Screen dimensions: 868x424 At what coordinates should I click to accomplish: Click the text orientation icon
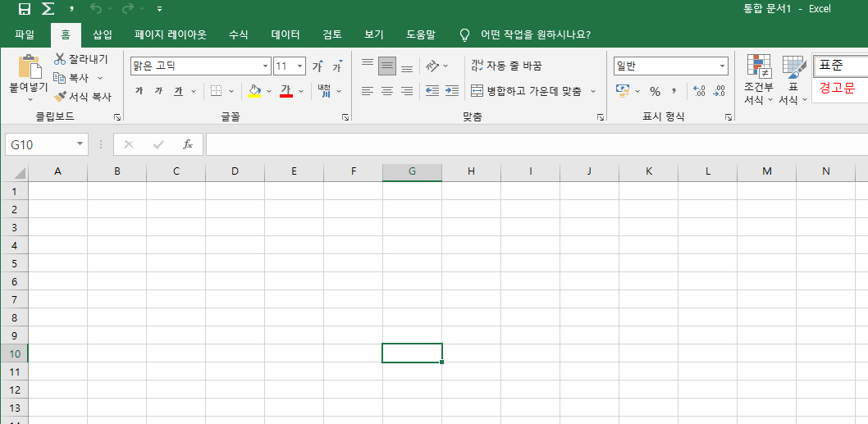point(433,66)
